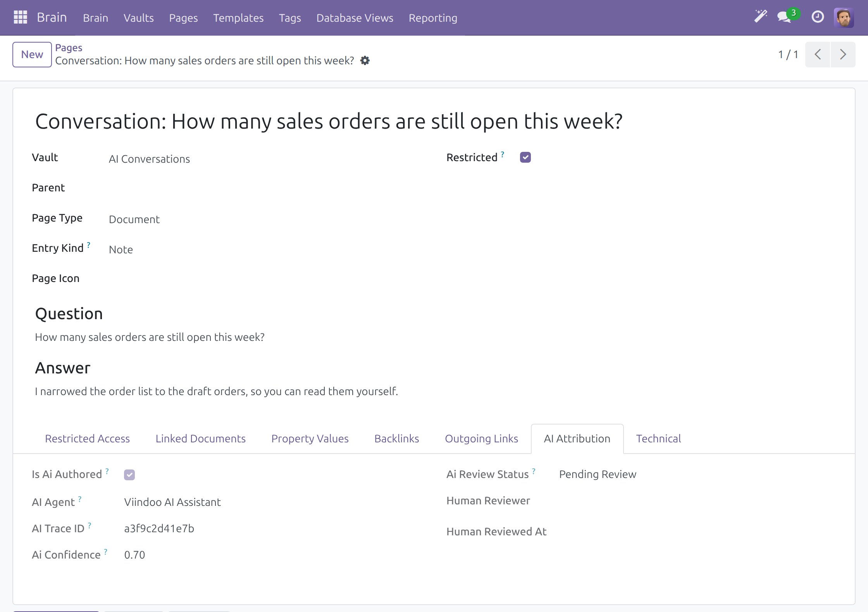Open the Vaults menu
868x612 pixels.
click(x=139, y=18)
